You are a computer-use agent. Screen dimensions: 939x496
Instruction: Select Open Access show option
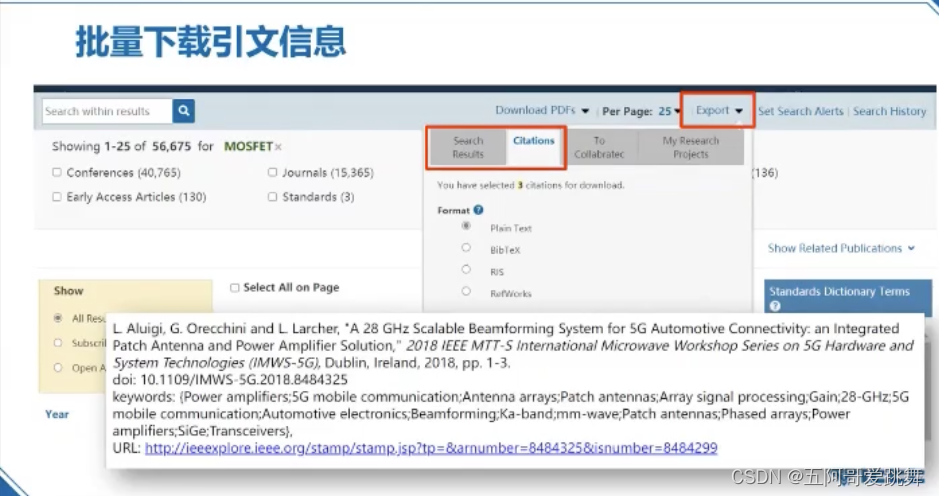tap(58, 368)
